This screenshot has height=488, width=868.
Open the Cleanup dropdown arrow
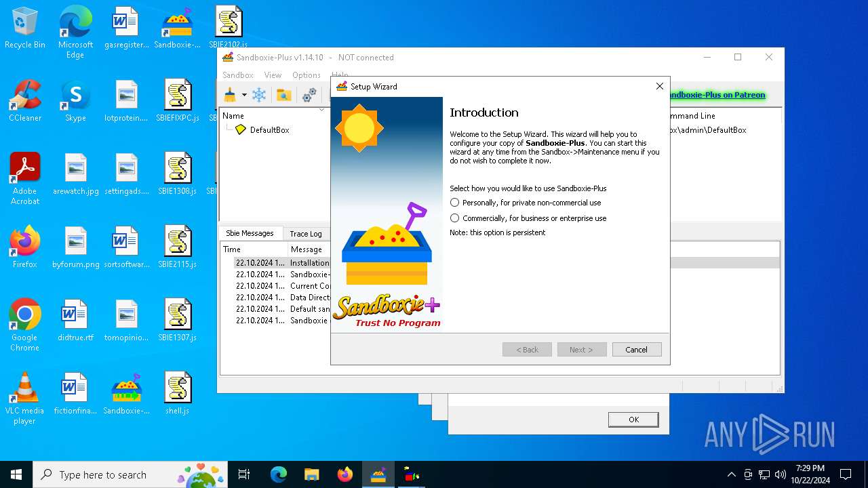click(x=244, y=95)
